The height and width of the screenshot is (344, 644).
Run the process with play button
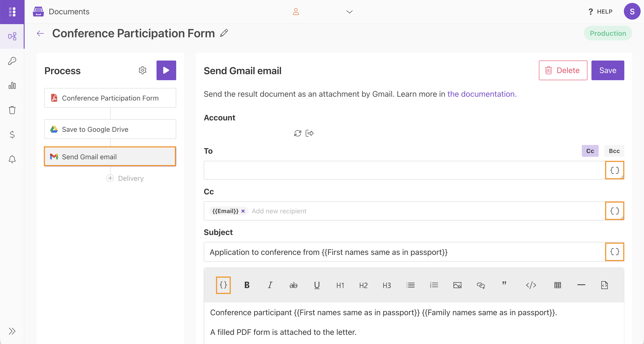[x=166, y=70]
